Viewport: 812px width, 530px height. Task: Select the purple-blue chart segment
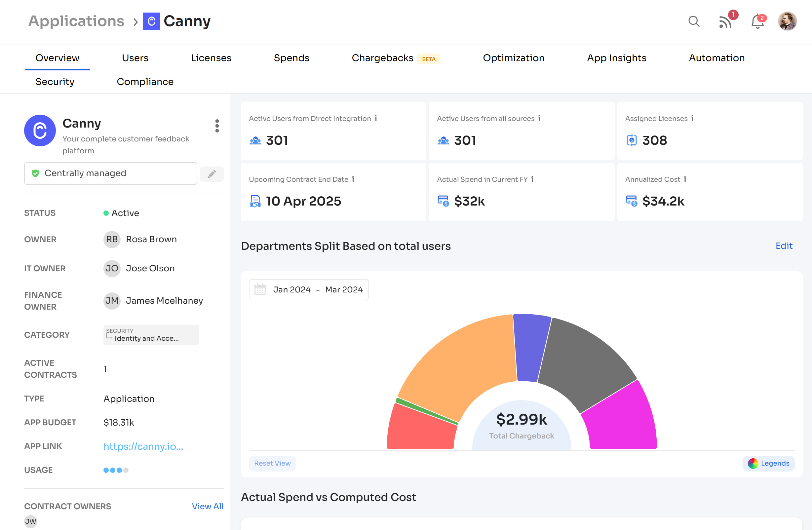530,348
